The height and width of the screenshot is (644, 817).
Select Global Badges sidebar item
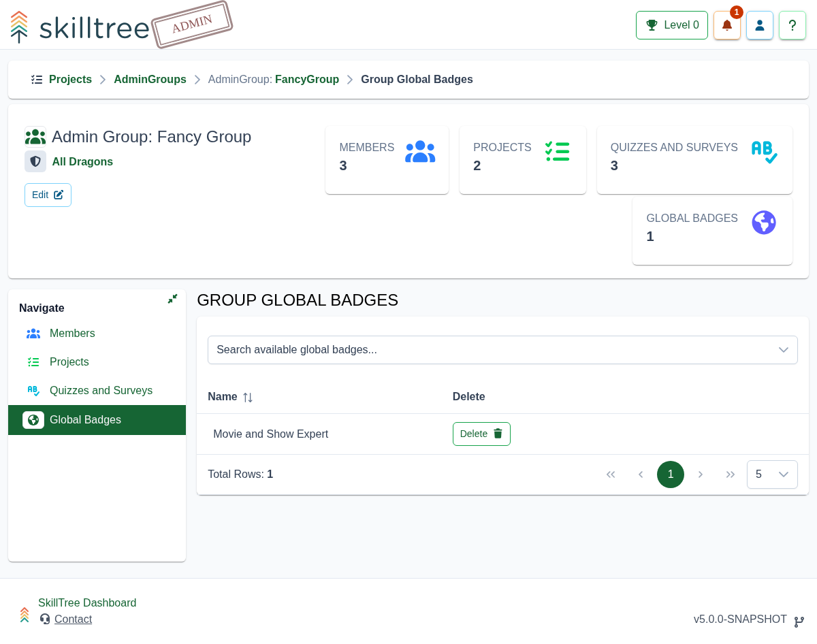pyautogui.click(x=97, y=420)
